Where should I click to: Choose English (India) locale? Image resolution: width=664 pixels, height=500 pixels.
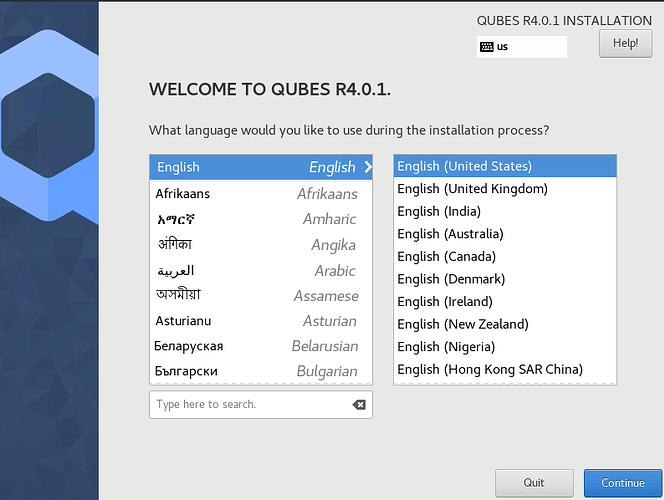click(505, 211)
